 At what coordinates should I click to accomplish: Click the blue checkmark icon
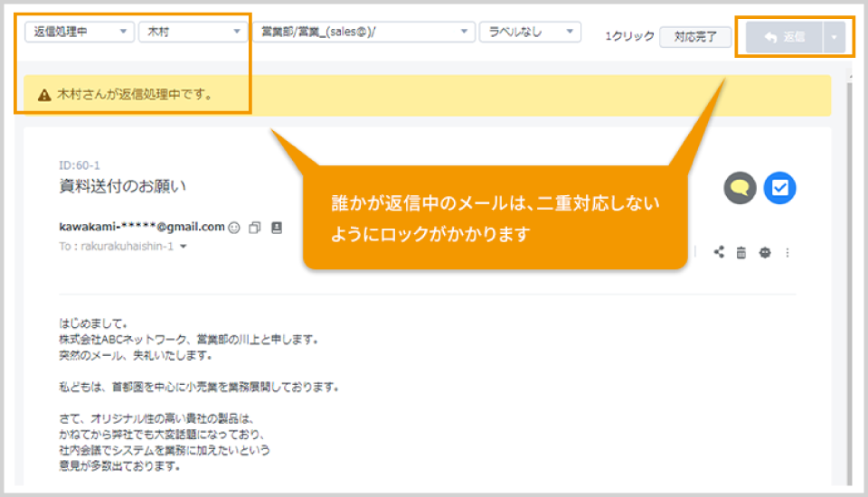[x=779, y=188]
